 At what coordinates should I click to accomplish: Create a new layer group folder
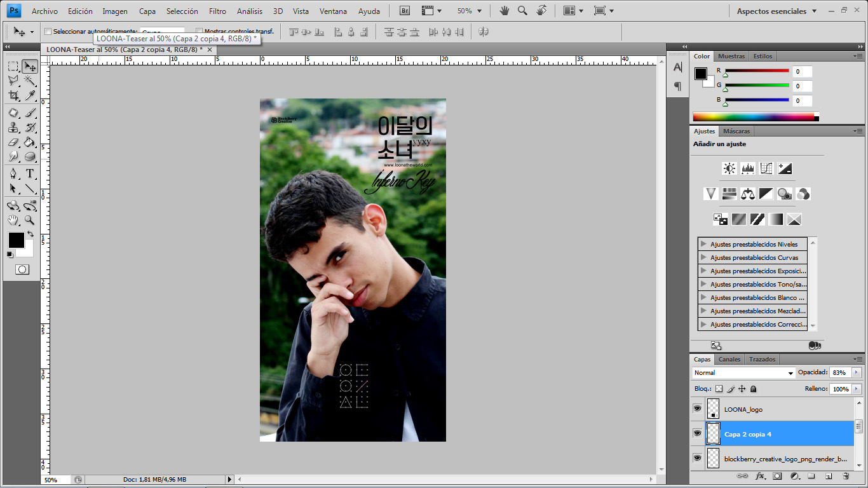tap(811, 476)
